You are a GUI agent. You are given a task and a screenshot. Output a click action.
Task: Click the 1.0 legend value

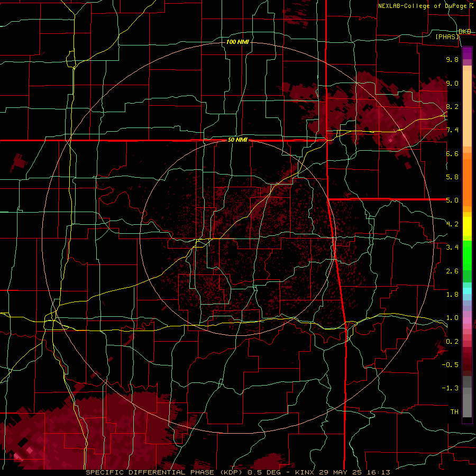click(x=452, y=318)
